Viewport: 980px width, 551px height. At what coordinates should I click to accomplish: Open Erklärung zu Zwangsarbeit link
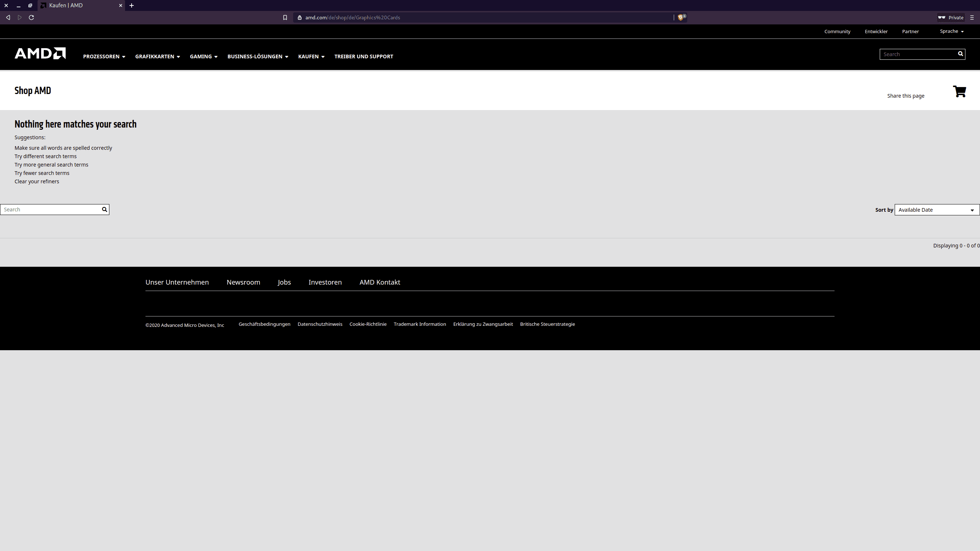tap(483, 324)
